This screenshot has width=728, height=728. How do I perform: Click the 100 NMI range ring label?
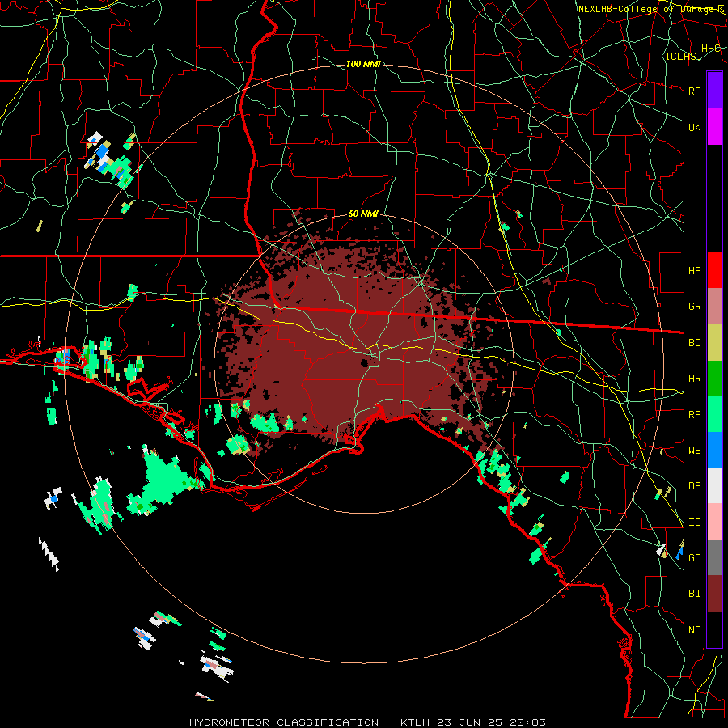pyautogui.click(x=363, y=64)
